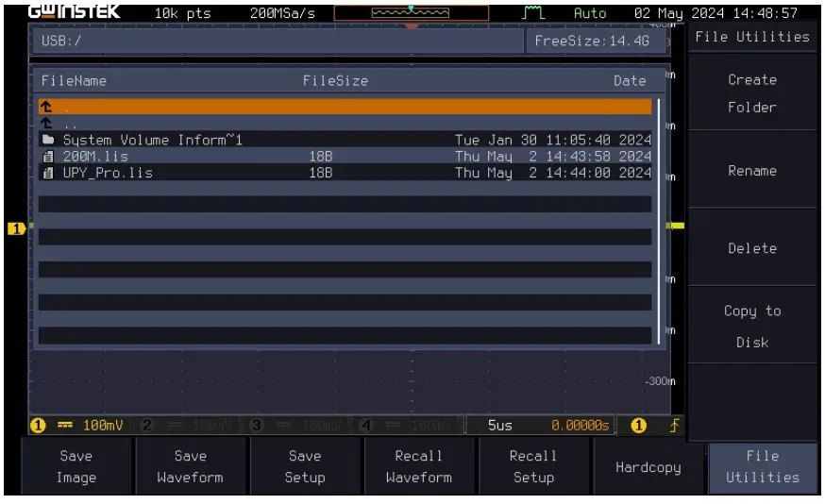This screenshot has height=504, width=825.
Task: Click the GW Instek logo
Action: click(74, 11)
